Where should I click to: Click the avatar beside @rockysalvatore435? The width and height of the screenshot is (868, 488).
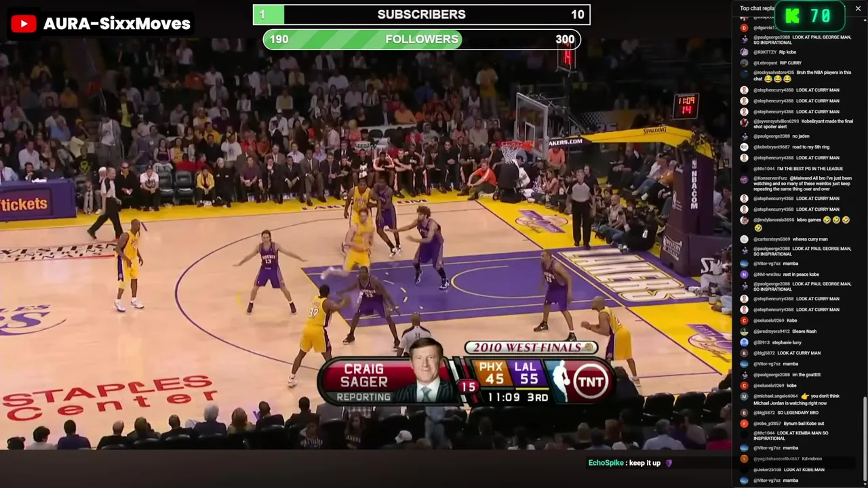[744, 73]
